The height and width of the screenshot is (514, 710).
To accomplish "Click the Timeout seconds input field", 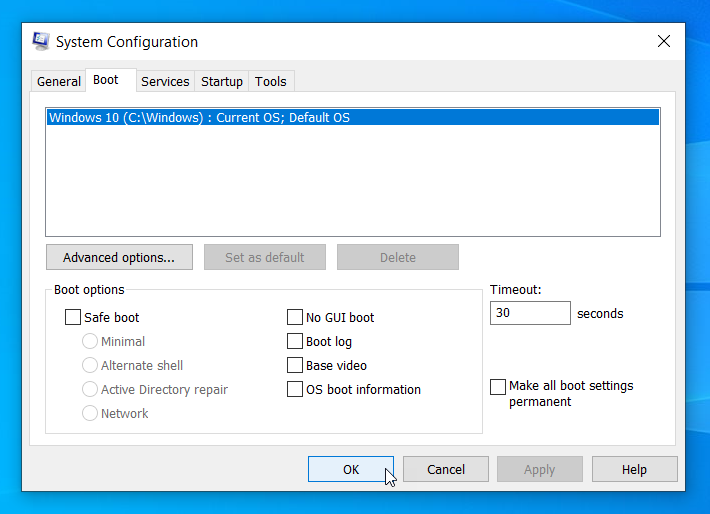I will (530, 313).
